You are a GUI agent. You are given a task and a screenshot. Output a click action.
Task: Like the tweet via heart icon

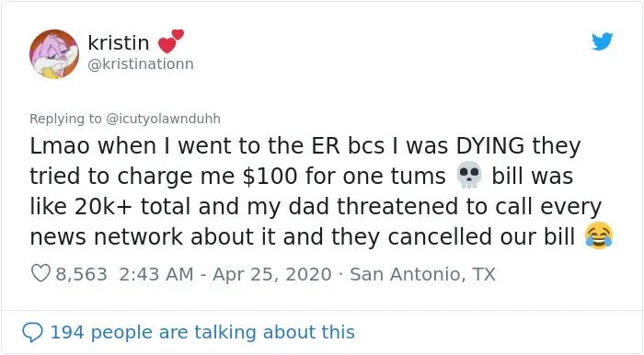tap(40, 273)
